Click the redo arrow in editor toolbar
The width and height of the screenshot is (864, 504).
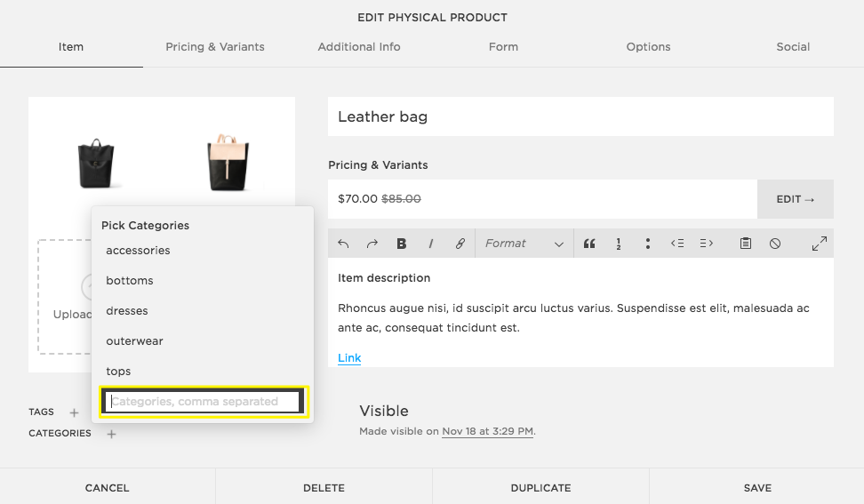click(x=372, y=244)
